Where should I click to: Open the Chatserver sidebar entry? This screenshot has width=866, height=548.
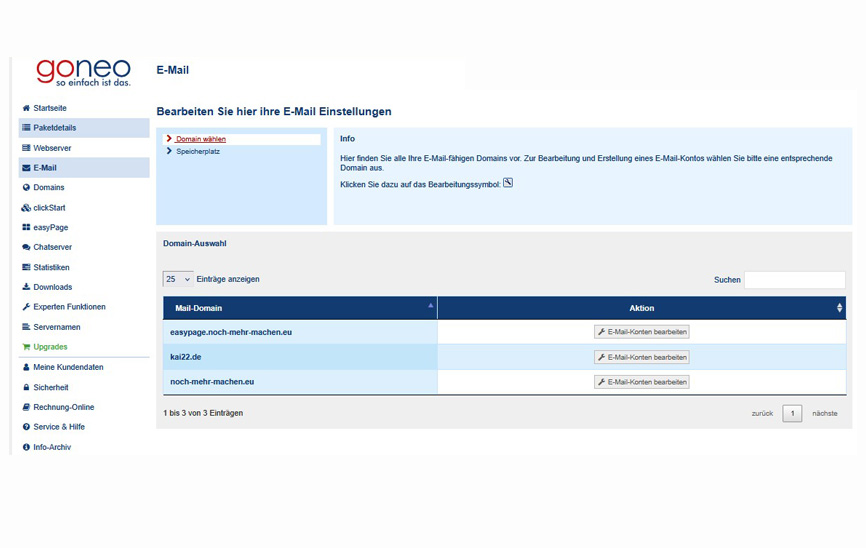[x=52, y=247]
